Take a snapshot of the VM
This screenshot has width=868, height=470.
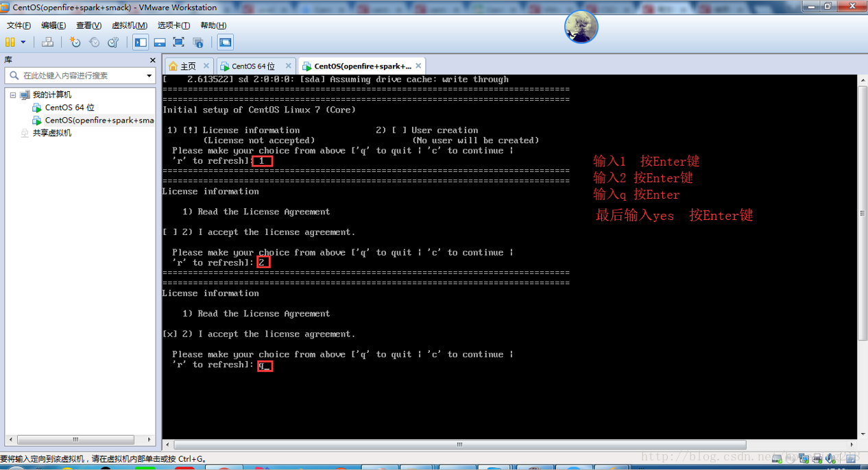[x=75, y=42]
